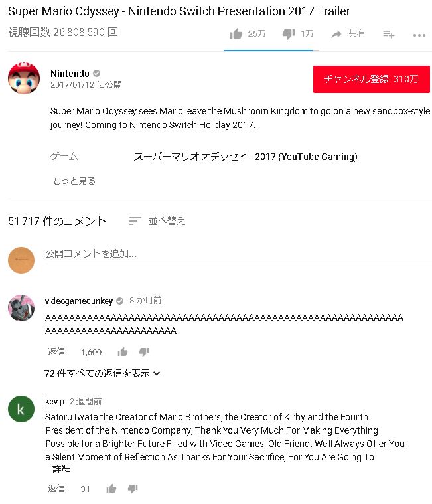Open the スーパーマリオ オデッセイ game link
Image resolution: width=432 pixels, height=504 pixels.
click(246, 157)
